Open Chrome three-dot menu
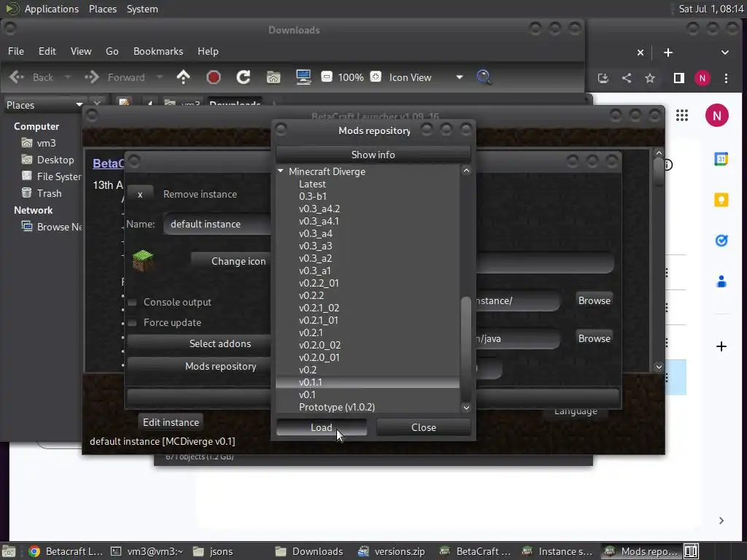747x560 pixels. (x=726, y=78)
